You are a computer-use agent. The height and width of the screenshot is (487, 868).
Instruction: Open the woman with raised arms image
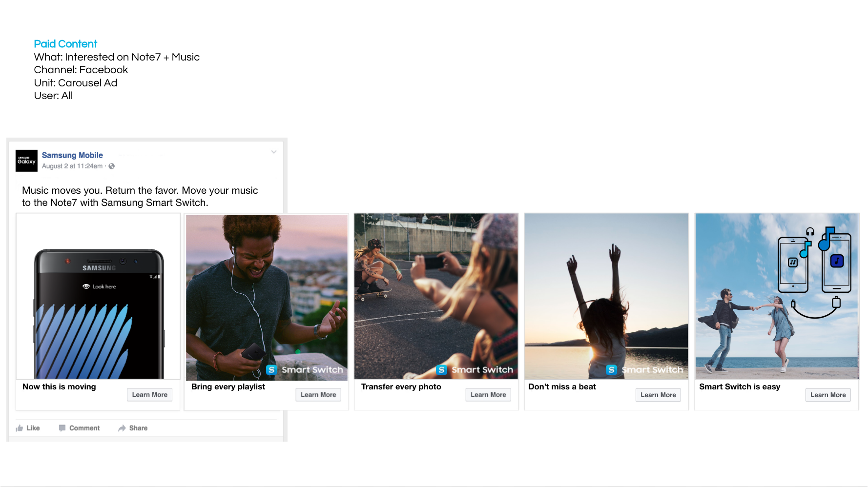click(x=606, y=296)
